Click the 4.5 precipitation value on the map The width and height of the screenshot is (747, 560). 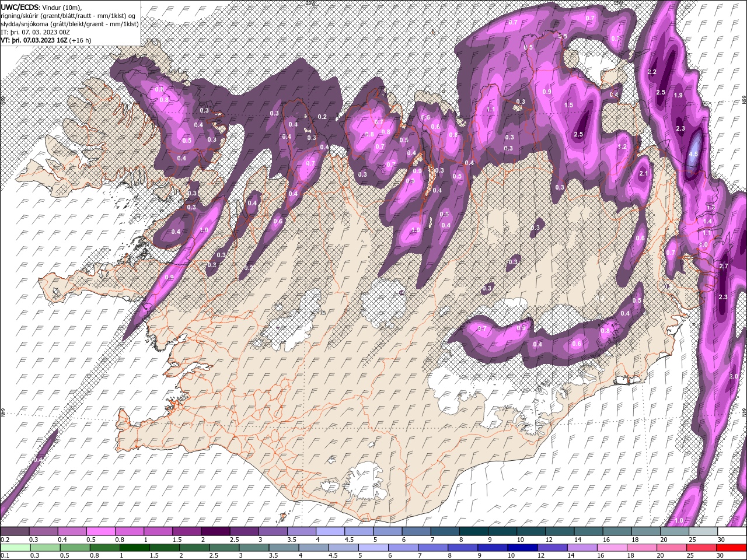[x=694, y=154]
